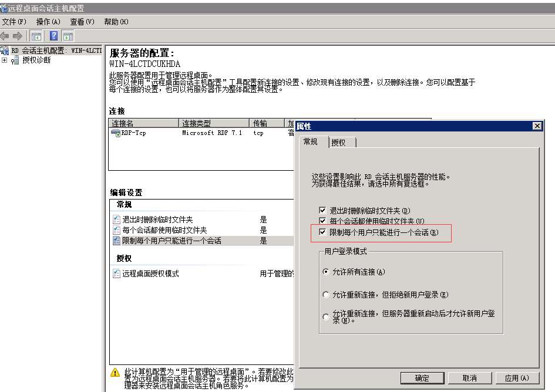The width and height of the screenshot is (555, 392).
Task: Click the 确定 button to confirm
Action: pyautogui.click(x=422, y=378)
